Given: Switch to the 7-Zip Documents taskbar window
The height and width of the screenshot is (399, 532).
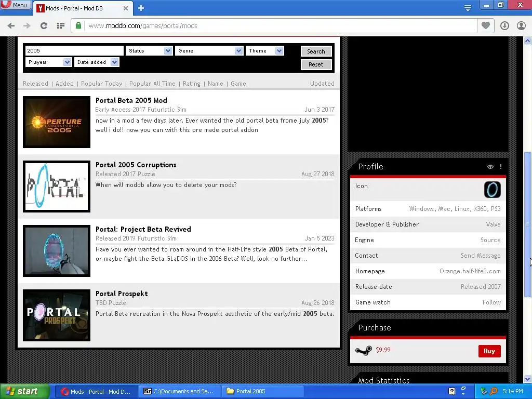Looking at the screenshot, I should click(179, 392).
